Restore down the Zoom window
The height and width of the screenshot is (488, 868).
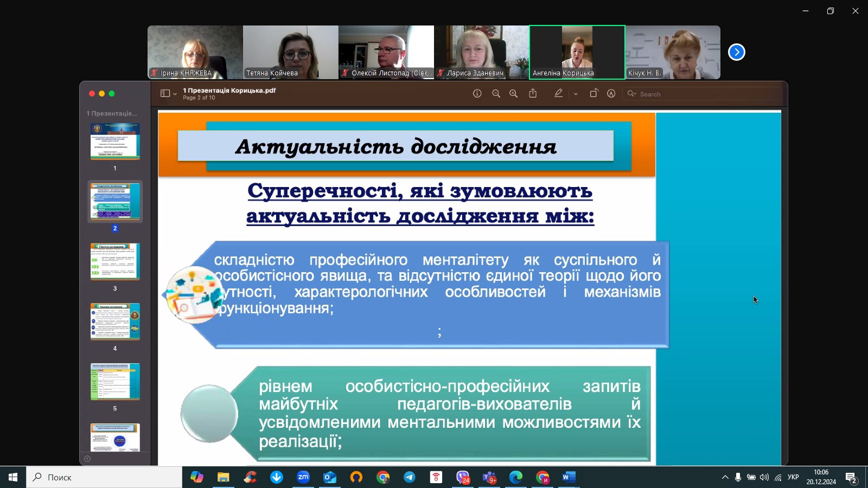(x=831, y=11)
